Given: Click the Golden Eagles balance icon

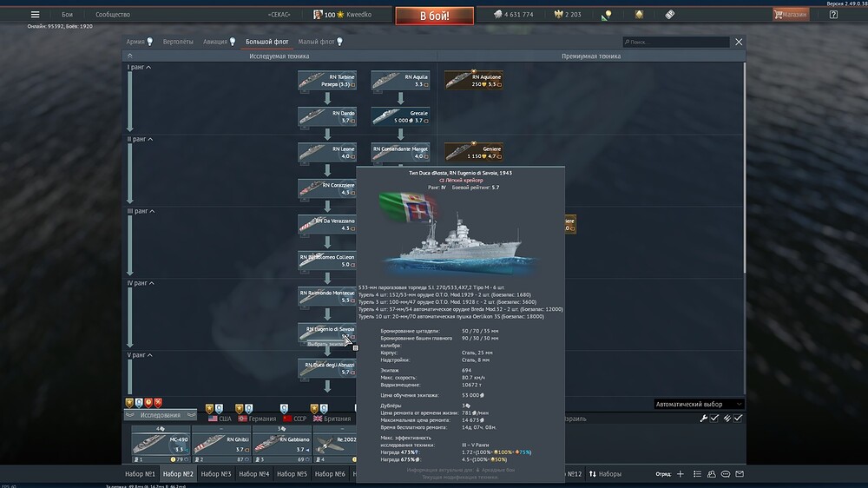Looking at the screenshot, I should point(557,15).
